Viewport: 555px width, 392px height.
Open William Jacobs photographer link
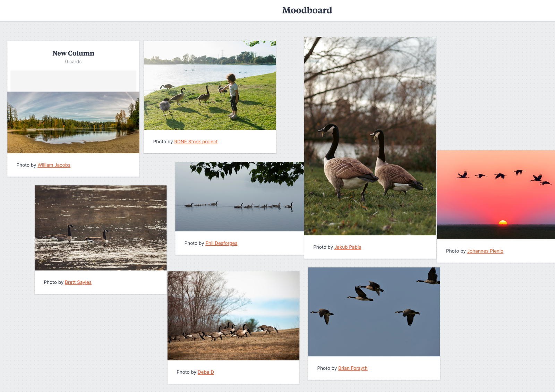pyautogui.click(x=54, y=165)
